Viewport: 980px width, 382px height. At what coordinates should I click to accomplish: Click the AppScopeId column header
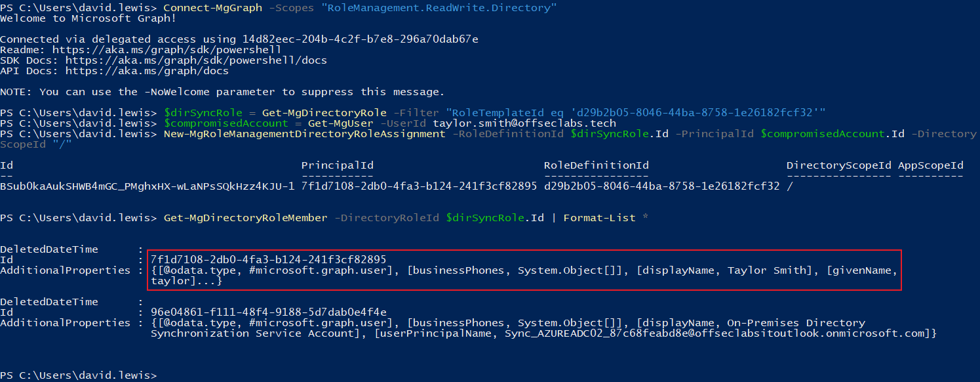(x=930, y=165)
